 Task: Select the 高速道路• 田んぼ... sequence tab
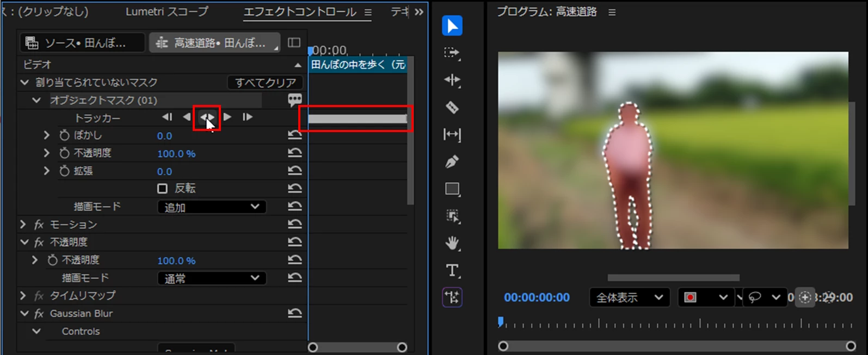pyautogui.click(x=215, y=42)
